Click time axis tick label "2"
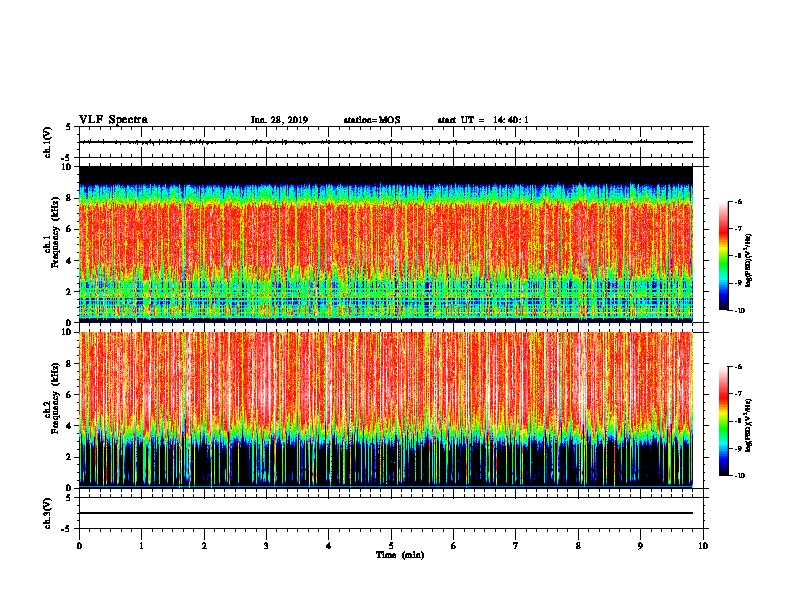 [204, 546]
